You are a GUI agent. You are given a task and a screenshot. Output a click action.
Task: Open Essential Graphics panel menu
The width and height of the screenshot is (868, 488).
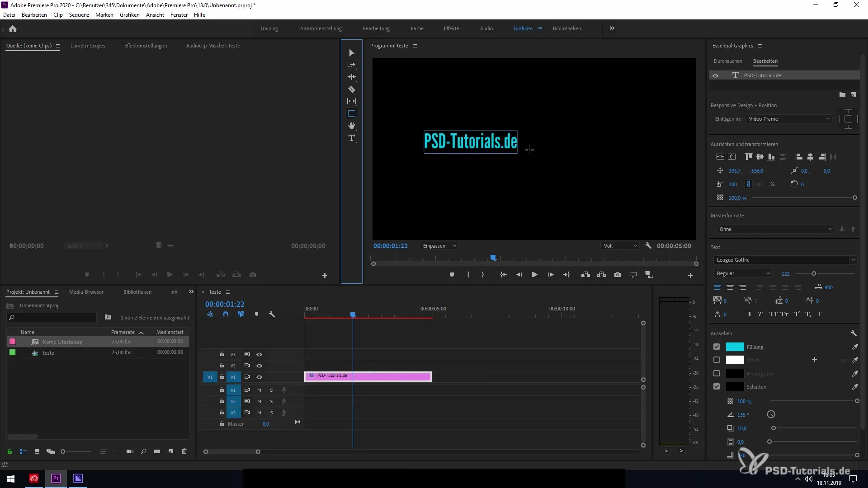point(760,46)
